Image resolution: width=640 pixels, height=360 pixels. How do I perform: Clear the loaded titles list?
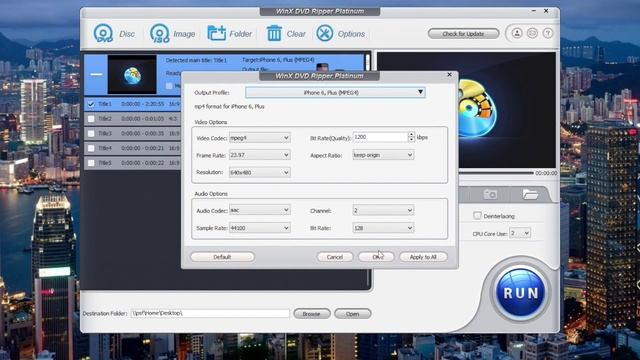[x=286, y=33]
